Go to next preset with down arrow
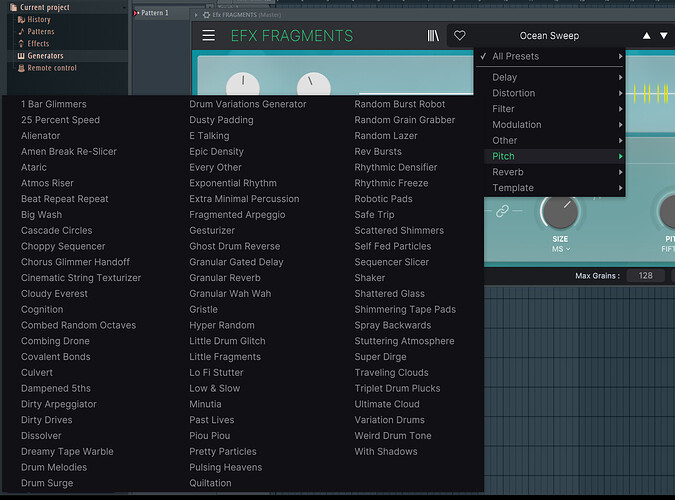Viewport: 675px width, 500px height. 664,36
